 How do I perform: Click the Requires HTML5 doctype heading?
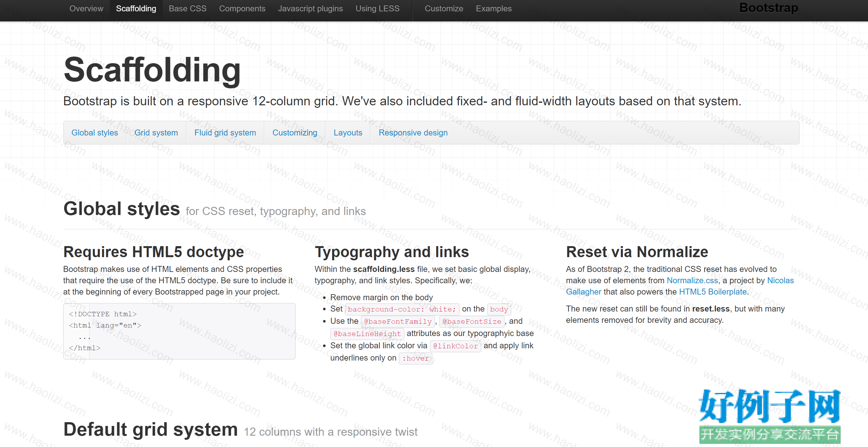(153, 252)
